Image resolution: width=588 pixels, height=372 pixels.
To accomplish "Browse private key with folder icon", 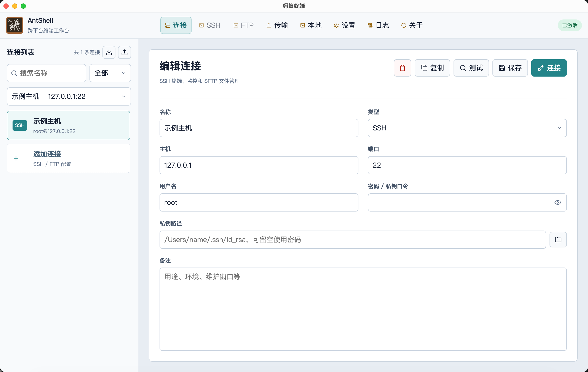I will coord(558,240).
